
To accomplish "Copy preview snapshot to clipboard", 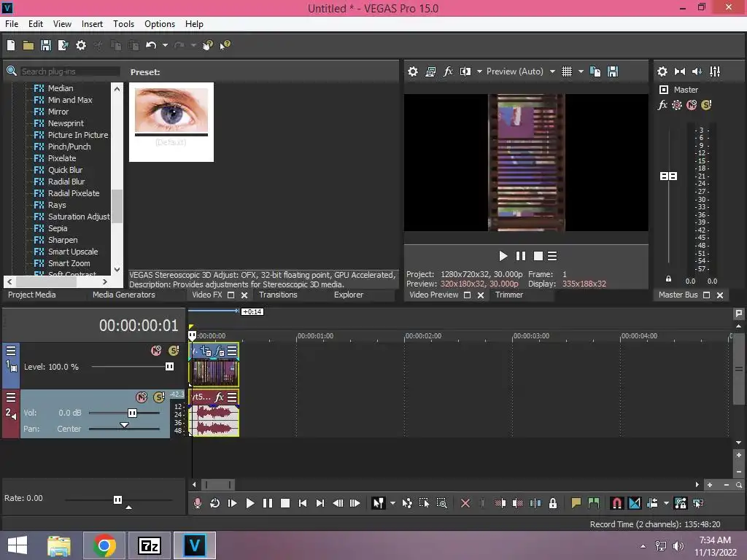I will 595,71.
